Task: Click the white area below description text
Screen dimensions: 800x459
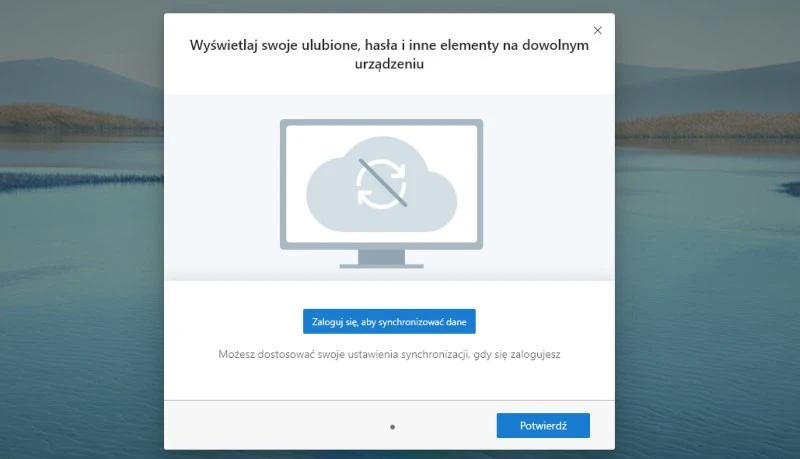Action: point(389,382)
